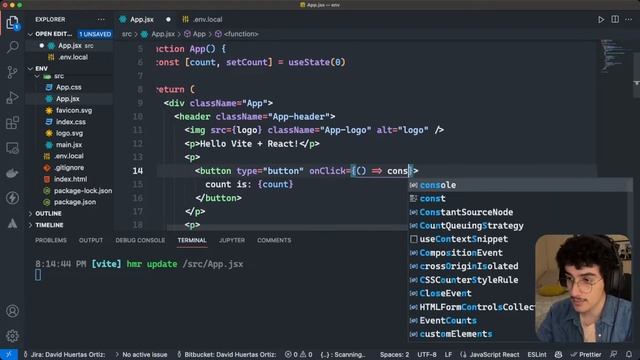The width and height of the screenshot is (640, 360).
Task: Click UTF-8 encoding in status bar
Action: coord(427,354)
